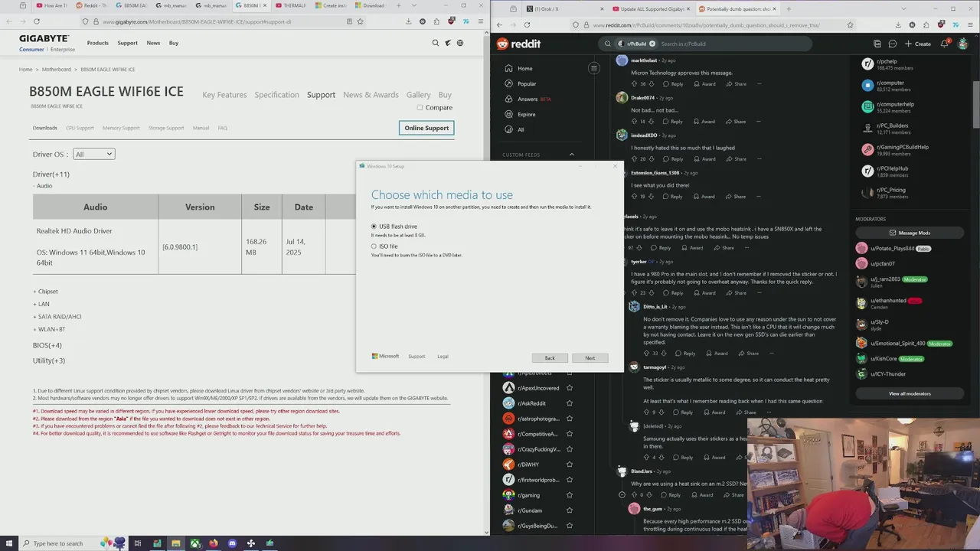
Task: Go to Reddit Home in sidebar
Action: point(524,69)
